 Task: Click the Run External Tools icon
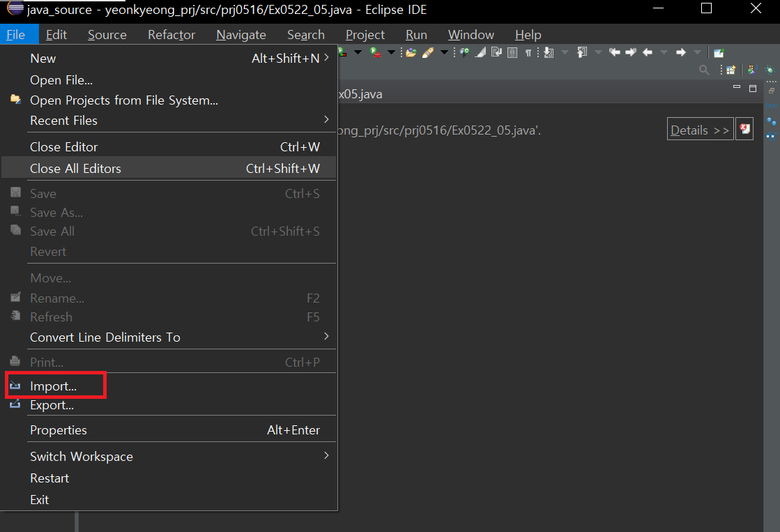(x=376, y=52)
